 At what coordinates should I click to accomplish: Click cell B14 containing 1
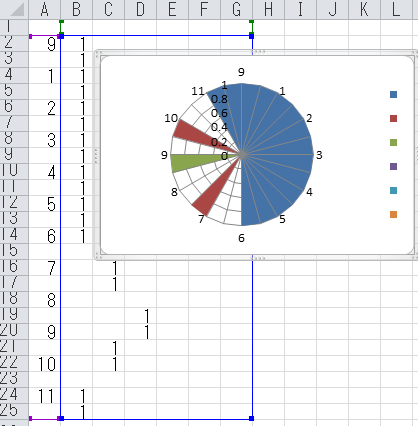[x=76, y=235]
